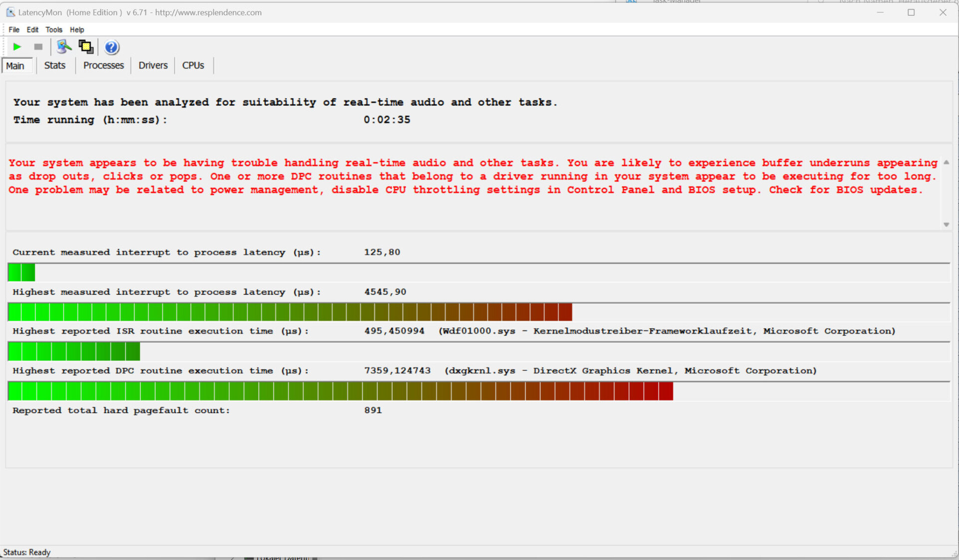Maximize the LatencyMon window
The width and height of the screenshot is (959, 560).
(x=911, y=12)
